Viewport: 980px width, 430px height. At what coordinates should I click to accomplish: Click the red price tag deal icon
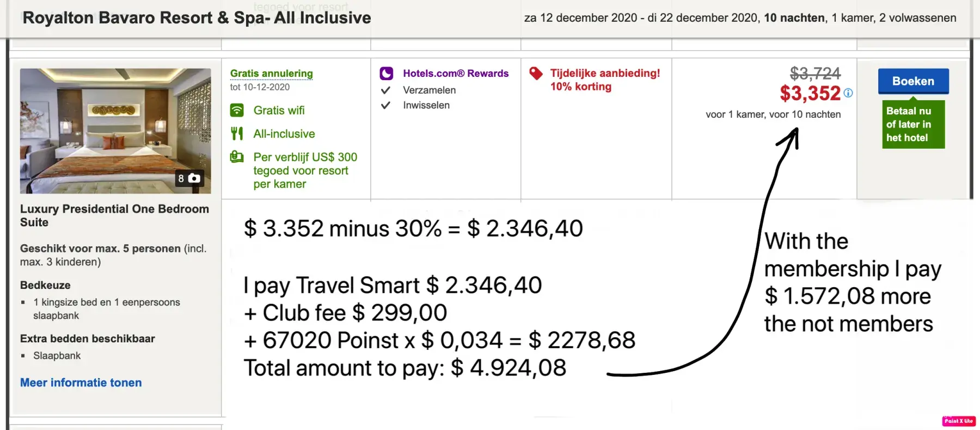pos(536,74)
